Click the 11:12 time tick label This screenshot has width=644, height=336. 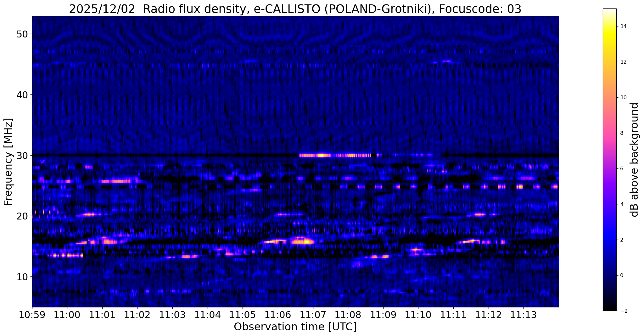point(489,315)
